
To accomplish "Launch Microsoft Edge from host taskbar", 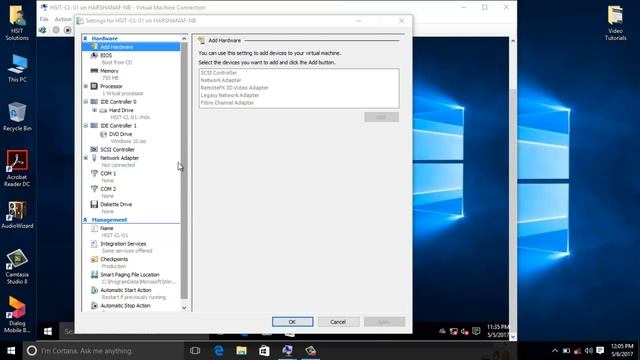I will pos(218,351).
